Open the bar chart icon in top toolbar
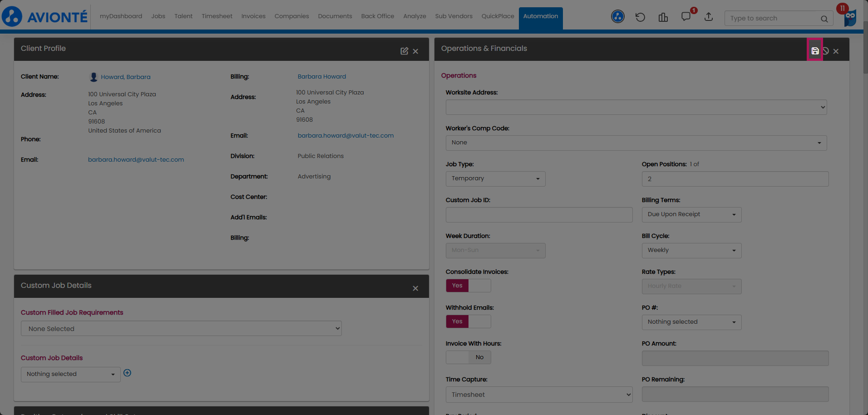Viewport: 868px width, 415px height. [663, 17]
